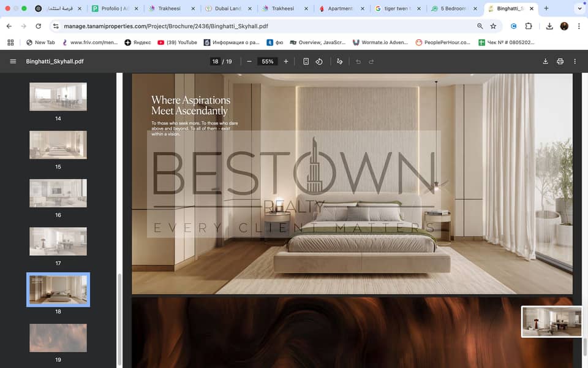The height and width of the screenshot is (368, 588).
Task: Open Chrome downloads tray icon
Action: click(x=549, y=26)
